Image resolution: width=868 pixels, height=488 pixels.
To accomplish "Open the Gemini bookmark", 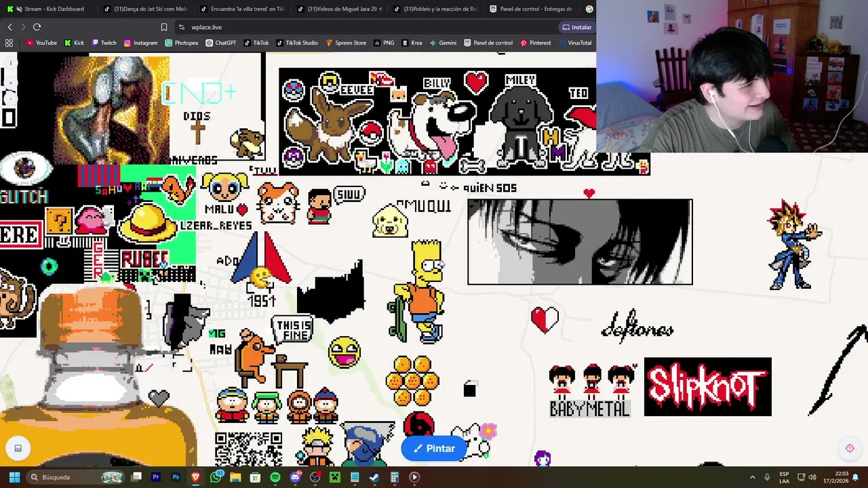I will [x=442, y=43].
